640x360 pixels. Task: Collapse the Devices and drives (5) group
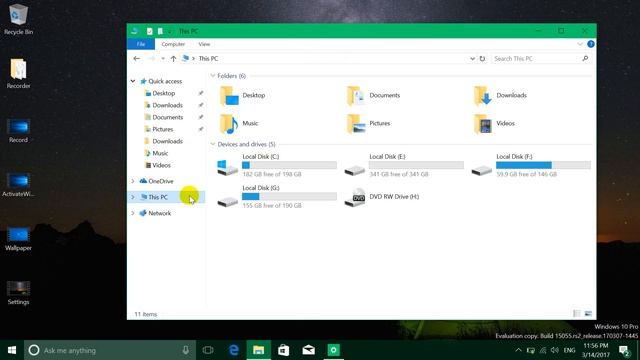pyautogui.click(x=213, y=144)
